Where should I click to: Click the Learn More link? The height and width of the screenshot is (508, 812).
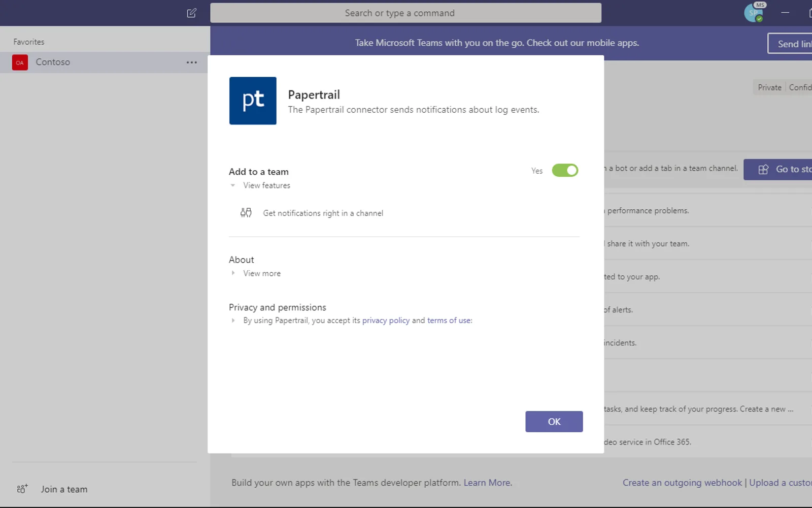click(x=487, y=483)
